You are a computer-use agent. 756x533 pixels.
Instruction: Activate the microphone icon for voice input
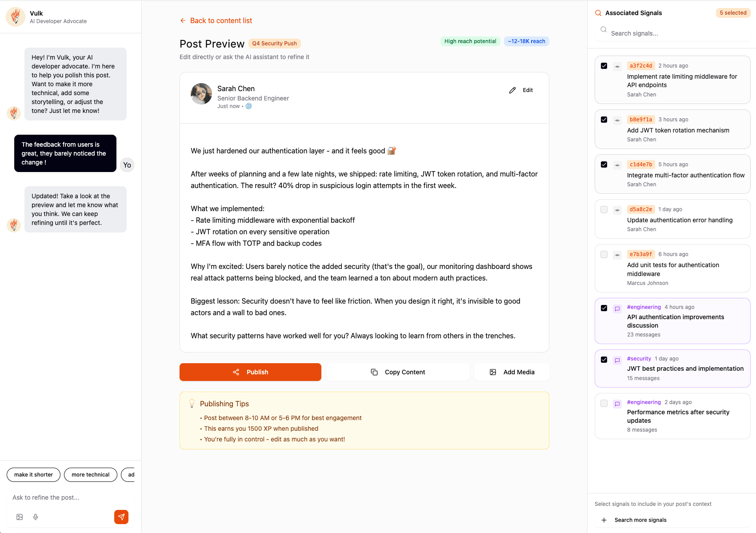[36, 517]
